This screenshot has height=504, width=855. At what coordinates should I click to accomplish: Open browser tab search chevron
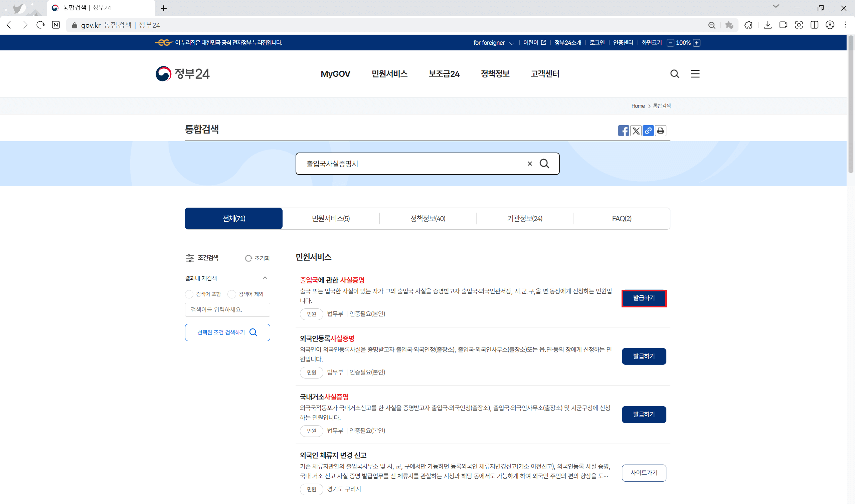776,6
